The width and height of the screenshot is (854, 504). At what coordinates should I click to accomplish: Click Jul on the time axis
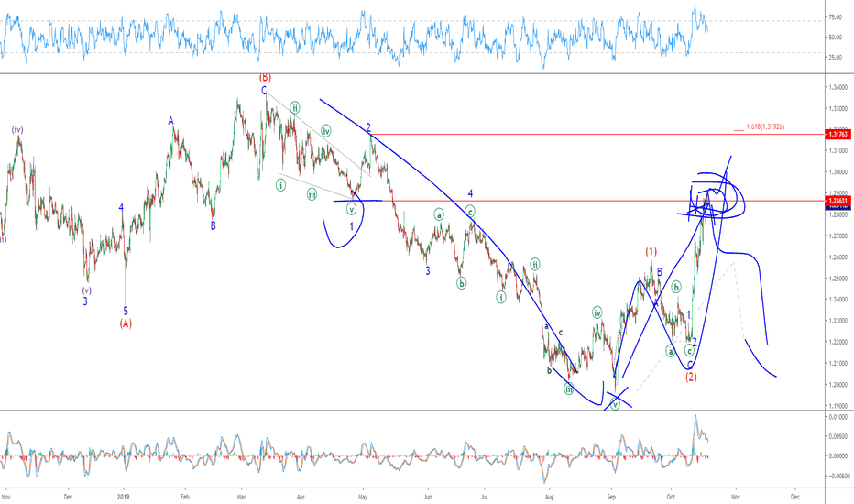pos(484,497)
